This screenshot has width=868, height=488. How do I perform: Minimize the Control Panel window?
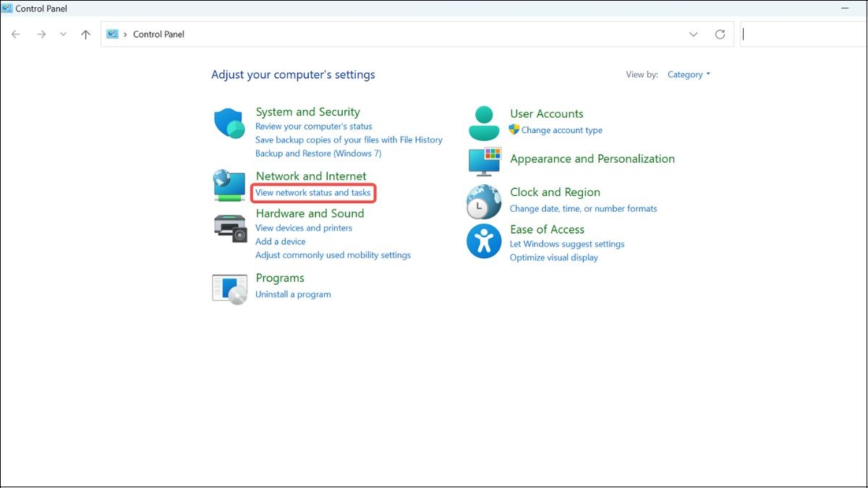tap(845, 9)
